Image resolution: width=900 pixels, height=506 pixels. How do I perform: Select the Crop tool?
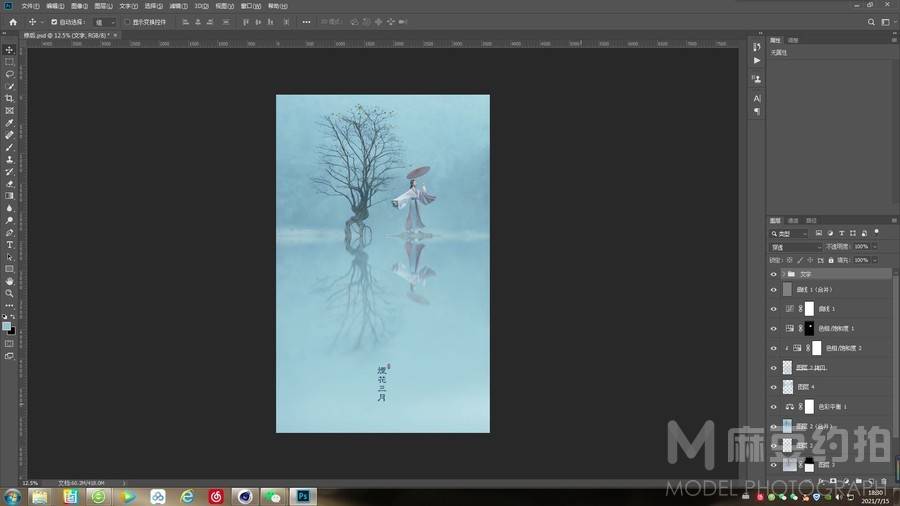(x=9, y=99)
